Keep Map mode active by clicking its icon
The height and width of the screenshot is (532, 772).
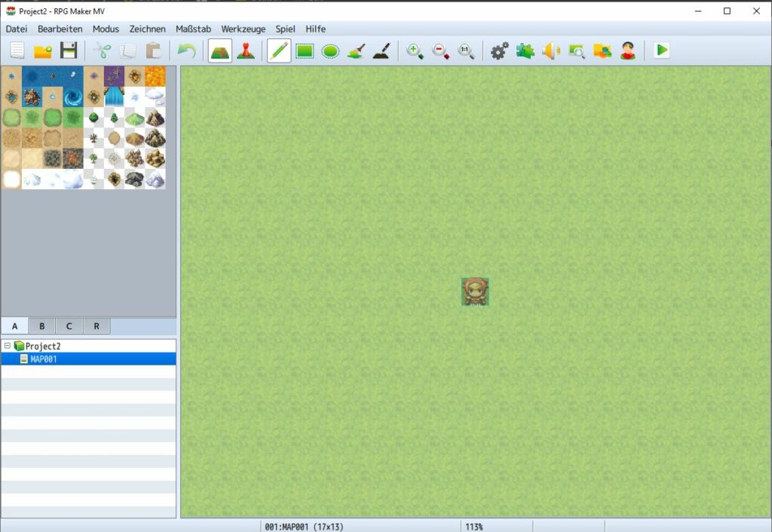[222, 50]
